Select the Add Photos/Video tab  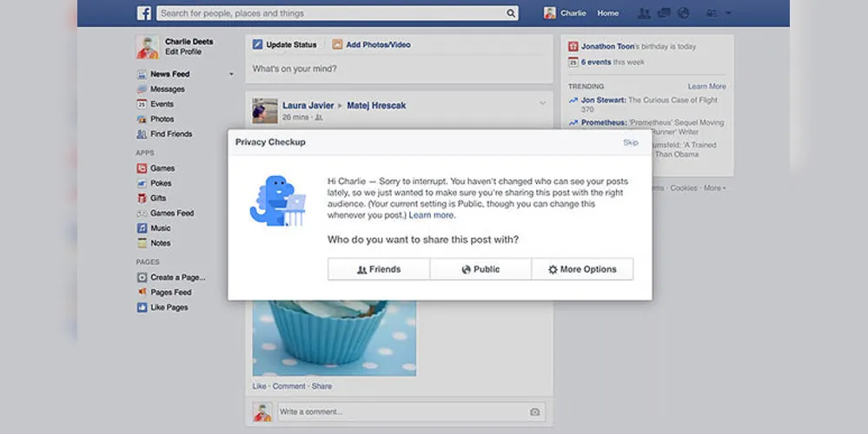click(x=372, y=45)
